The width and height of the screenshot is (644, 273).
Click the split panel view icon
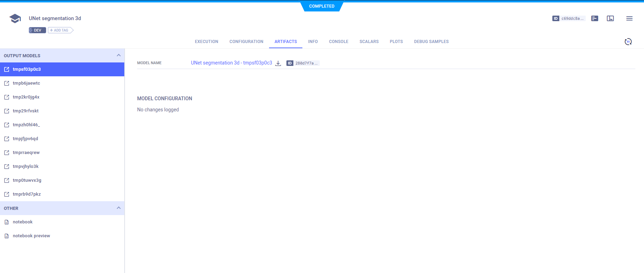pos(610,18)
